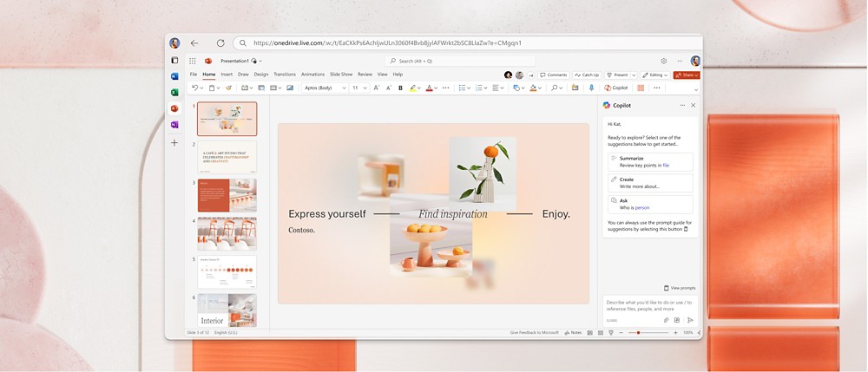The height and width of the screenshot is (372, 868).
Task: Toggle the Copilot ribbon button
Action: pos(616,88)
